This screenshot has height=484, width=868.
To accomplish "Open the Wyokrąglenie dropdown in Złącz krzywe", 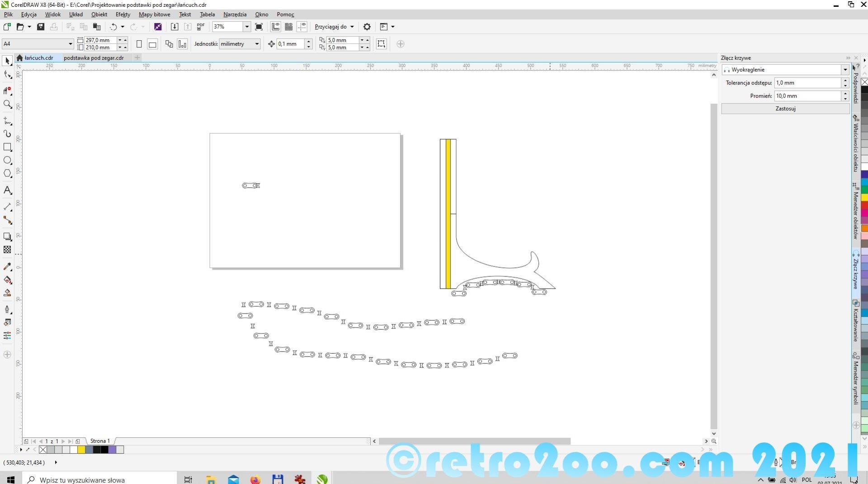I will pyautogui.click(x=844, y=70).
